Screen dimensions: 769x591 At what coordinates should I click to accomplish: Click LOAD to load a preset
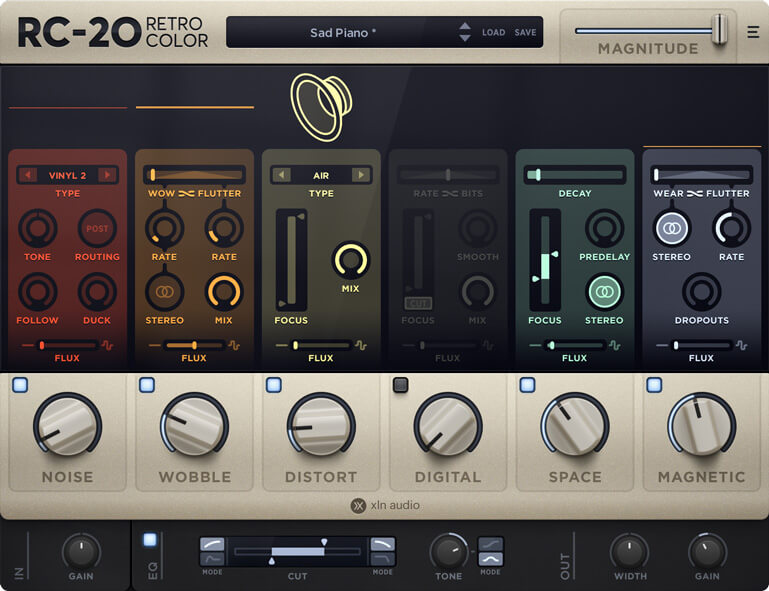tap(493, 32)
